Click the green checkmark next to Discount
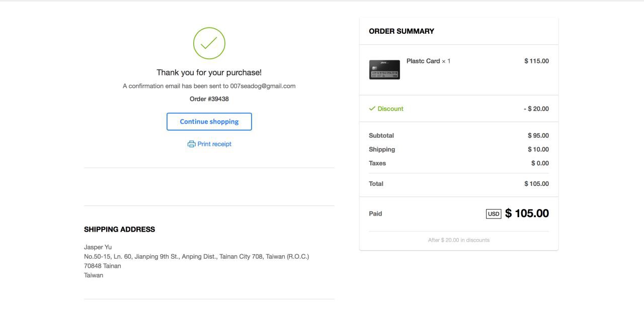This screenshot has width=644, height=312. coord(372,109)
